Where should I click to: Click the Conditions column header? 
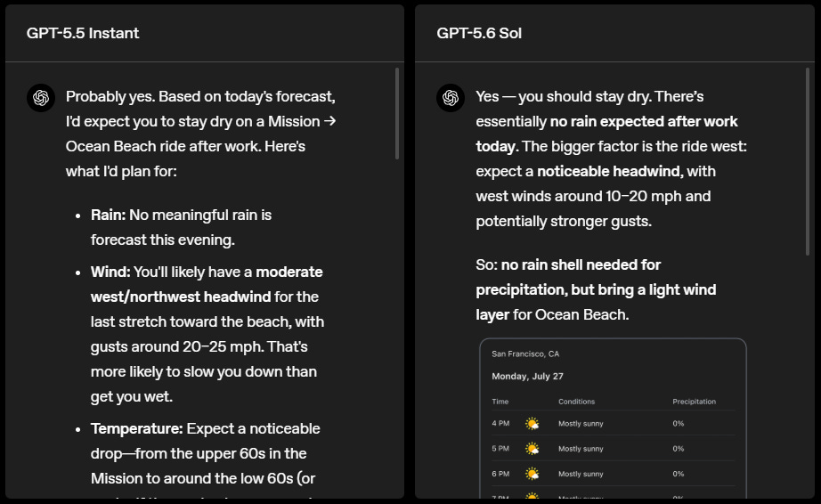click(576, 402)
